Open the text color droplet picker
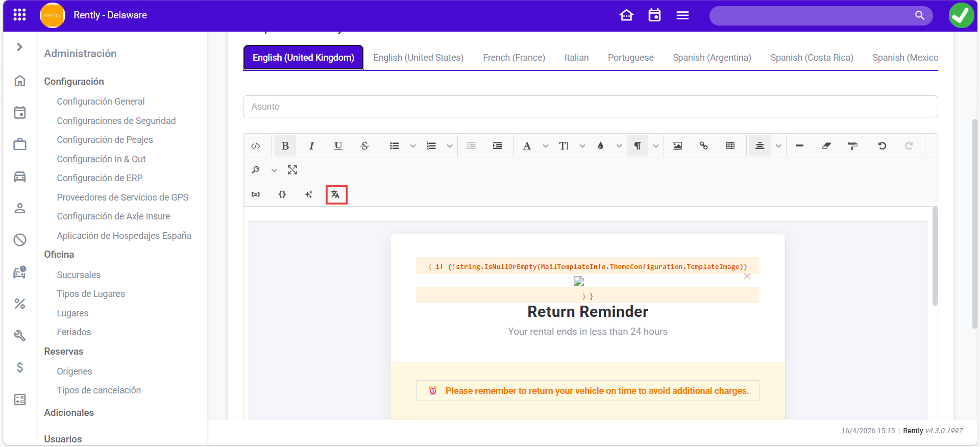The image size is (980, 447). pos(601,146)
